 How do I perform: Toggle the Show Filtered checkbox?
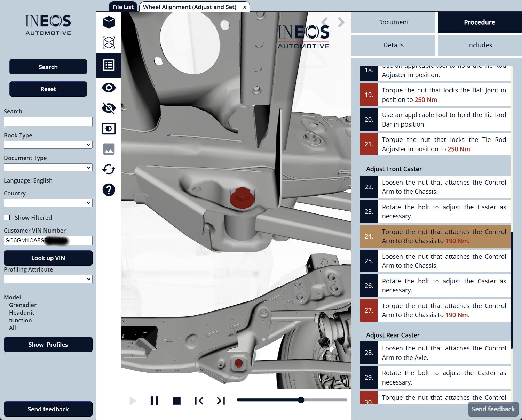(7, 218)
